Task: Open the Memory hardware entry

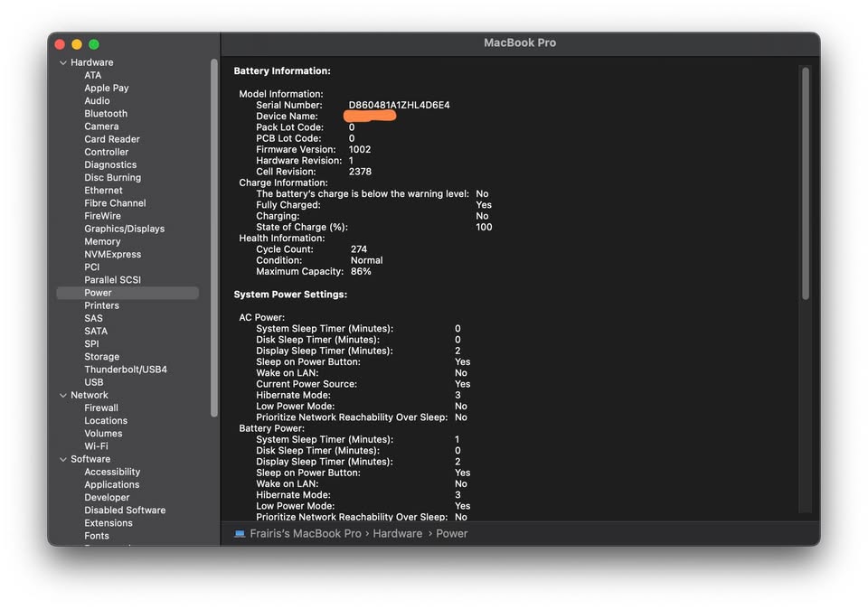Action: click(x=102, y=242)
